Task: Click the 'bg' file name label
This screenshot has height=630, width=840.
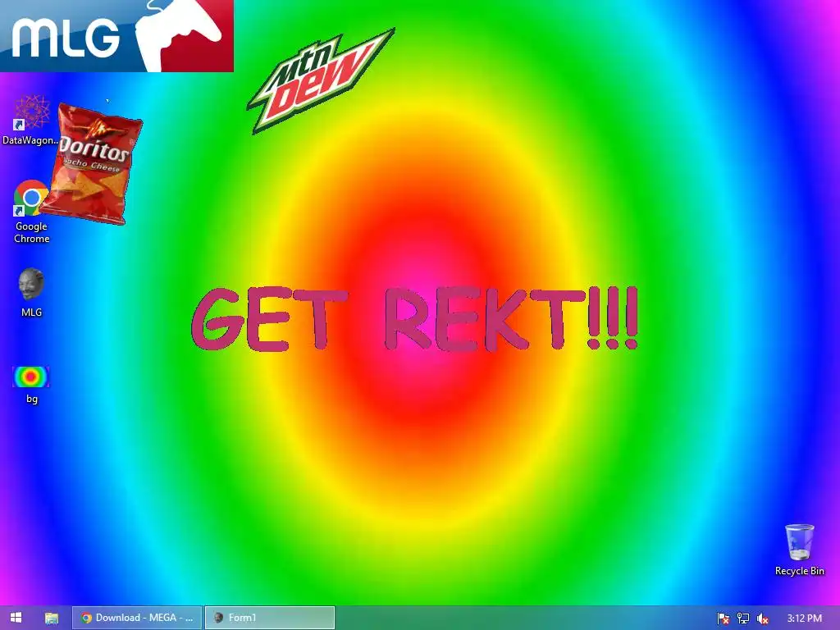Action: (x=32, y=399)
